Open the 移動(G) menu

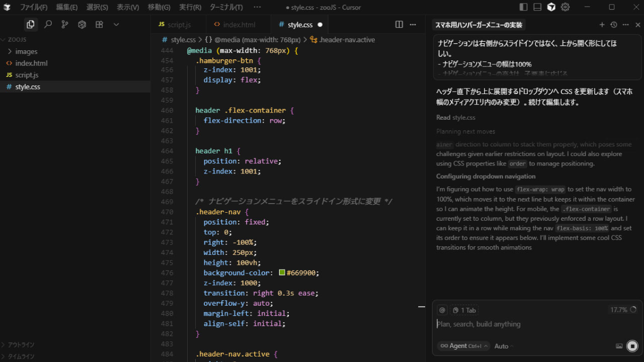coord(159,8)
